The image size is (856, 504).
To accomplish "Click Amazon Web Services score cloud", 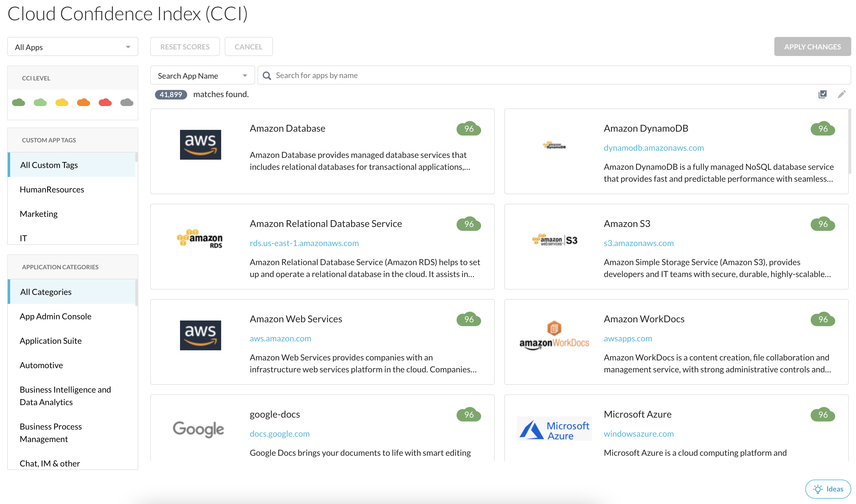I will (469, 320).
